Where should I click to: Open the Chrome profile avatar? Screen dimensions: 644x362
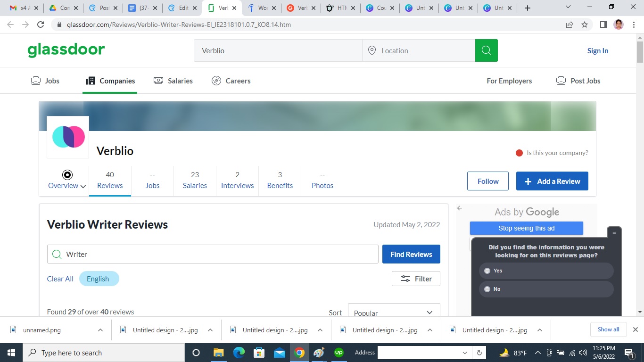[x=619, y=25]
